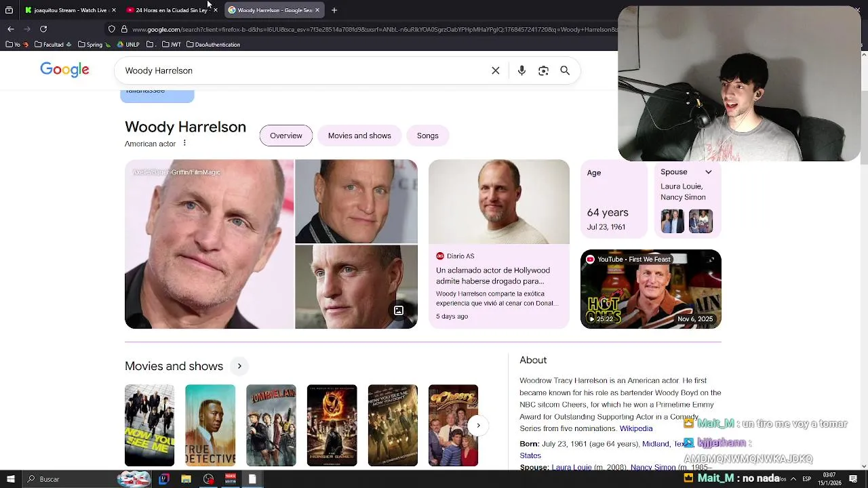Screen dimensions: 868x488
Task: Open Windows Start menu
Action: 10,479
